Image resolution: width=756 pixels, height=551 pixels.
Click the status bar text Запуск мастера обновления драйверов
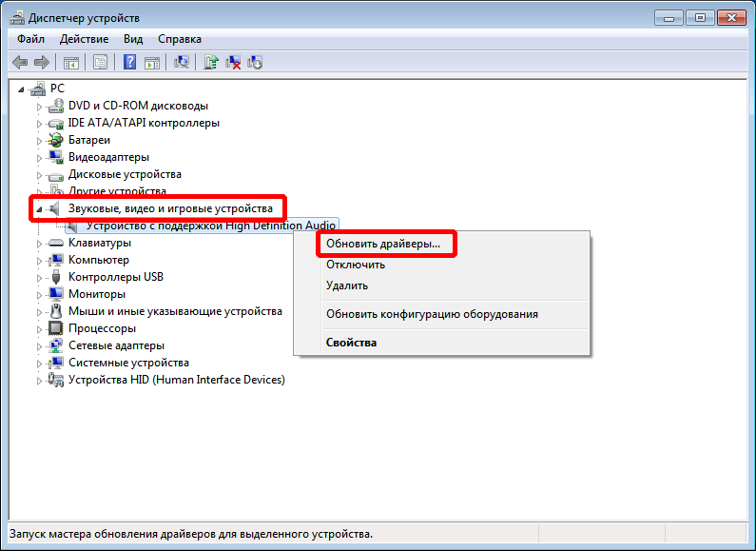pyautogui.click(x=191, y=534)
